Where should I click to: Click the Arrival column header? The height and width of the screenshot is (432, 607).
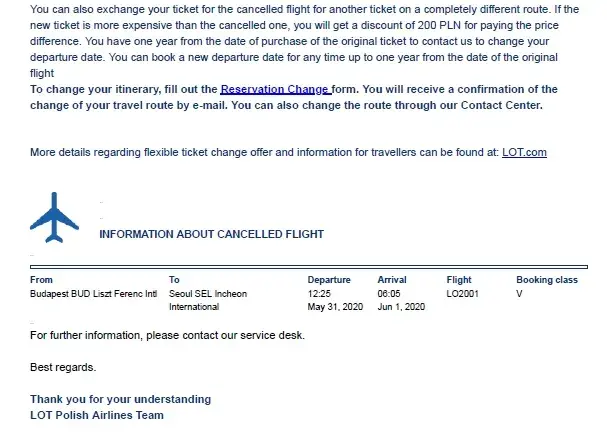[392, 280]
